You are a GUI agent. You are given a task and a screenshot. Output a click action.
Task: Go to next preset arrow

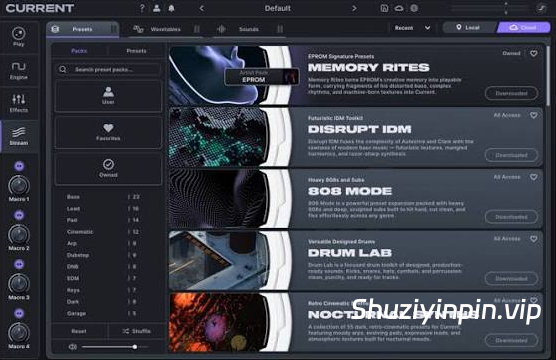tap(354, 8)
